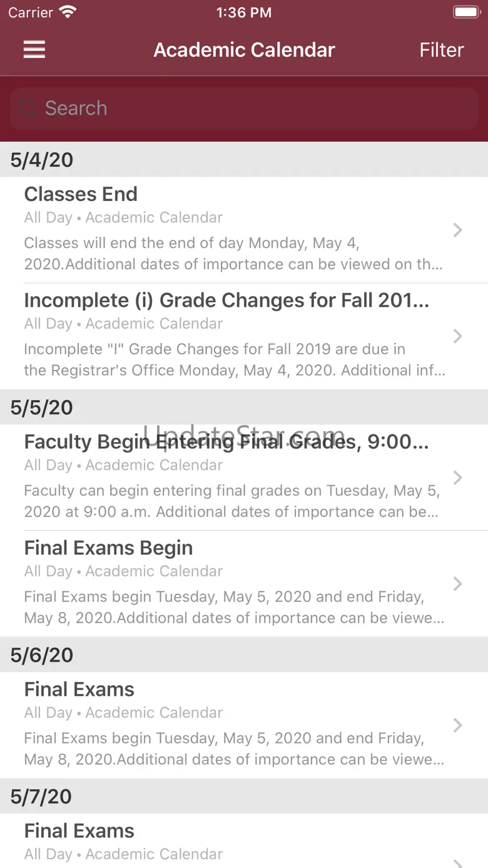Tap chevron next to Incomplete Grade Changes
488x868 pixels.
[x=457, y=336]
